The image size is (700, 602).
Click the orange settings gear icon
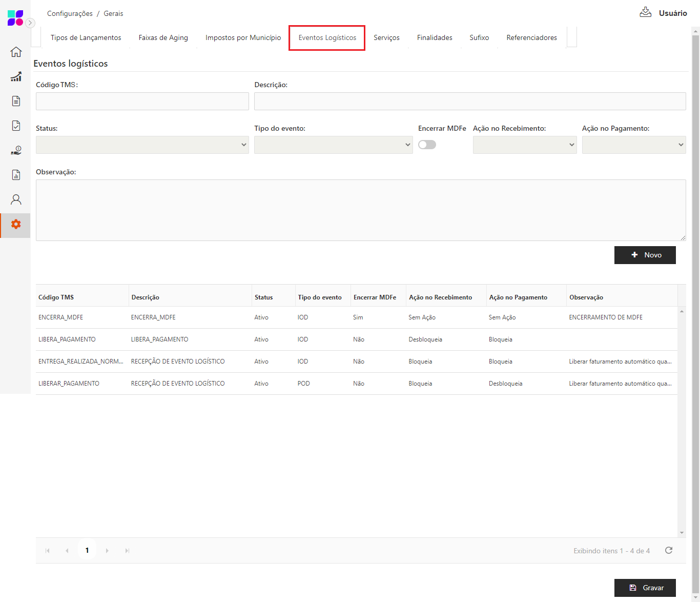point(16,225)
